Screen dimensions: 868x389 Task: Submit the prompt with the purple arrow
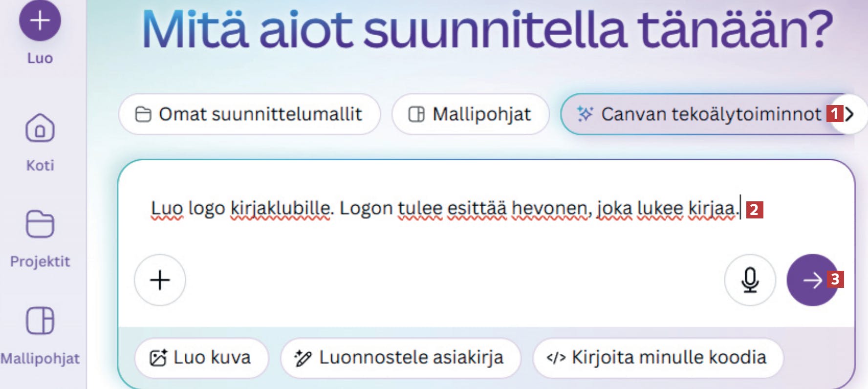(x=812, y=280)
